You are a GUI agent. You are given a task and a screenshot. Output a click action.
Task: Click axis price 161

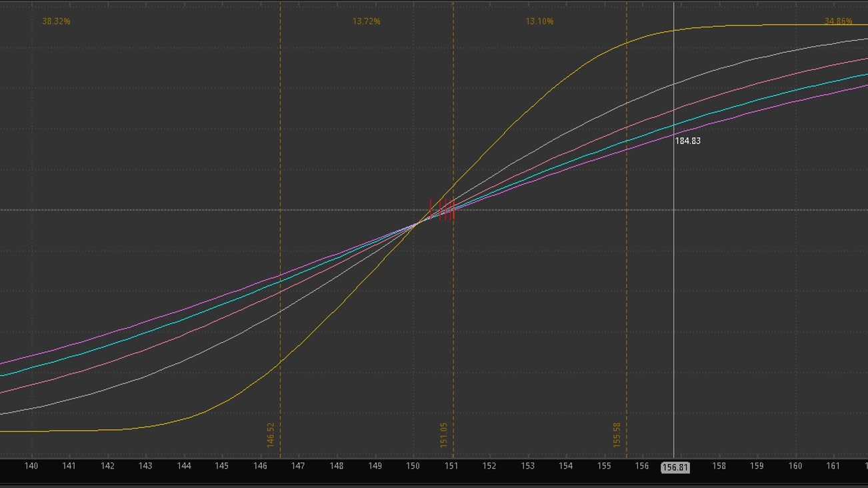[x=833, y=466]
